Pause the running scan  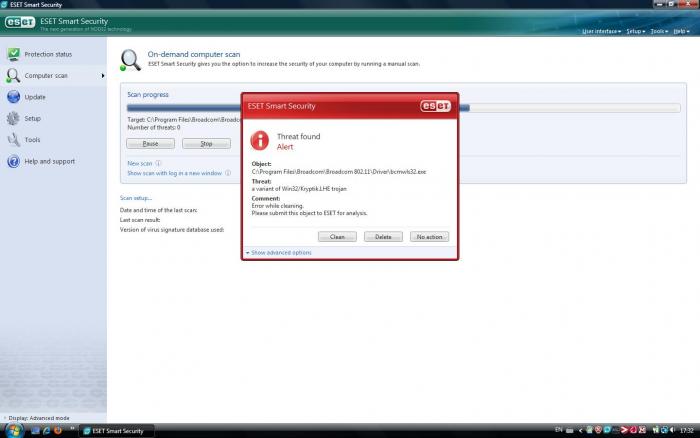point(150,144)
